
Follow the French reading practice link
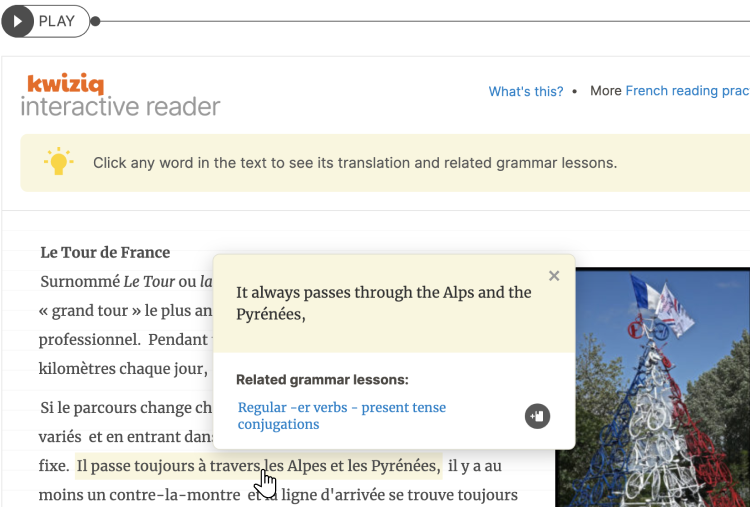[x=687, y=90]
